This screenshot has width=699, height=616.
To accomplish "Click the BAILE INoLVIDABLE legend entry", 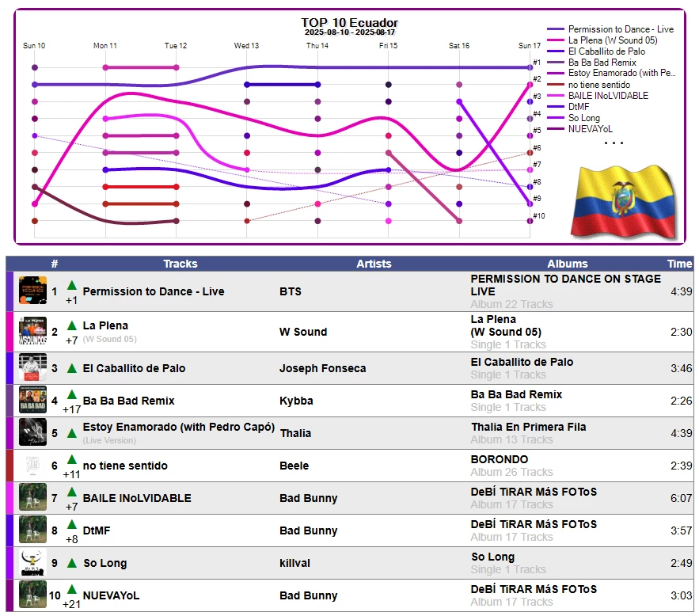I will pos(598,96).
